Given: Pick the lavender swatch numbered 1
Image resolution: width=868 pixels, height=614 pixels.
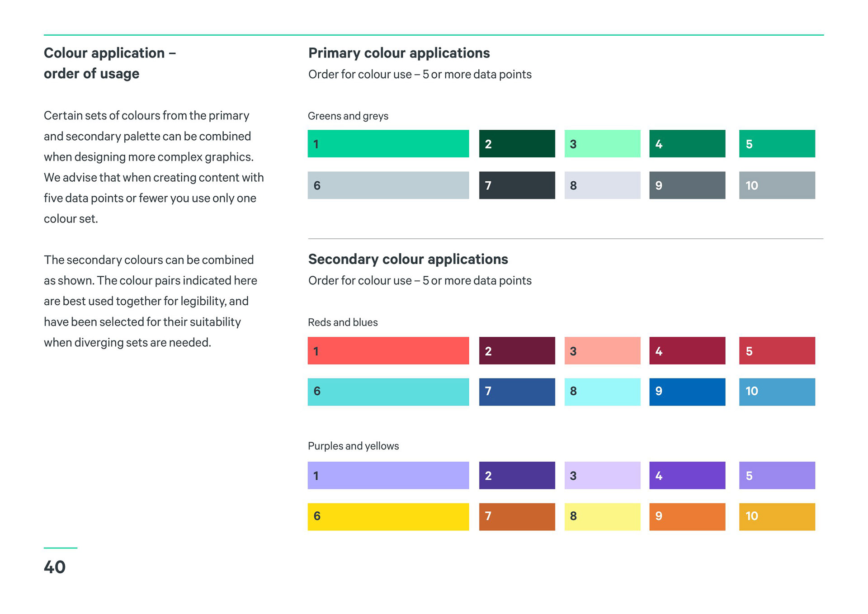Looking at the screenshot, I should [x=388, y=475].
